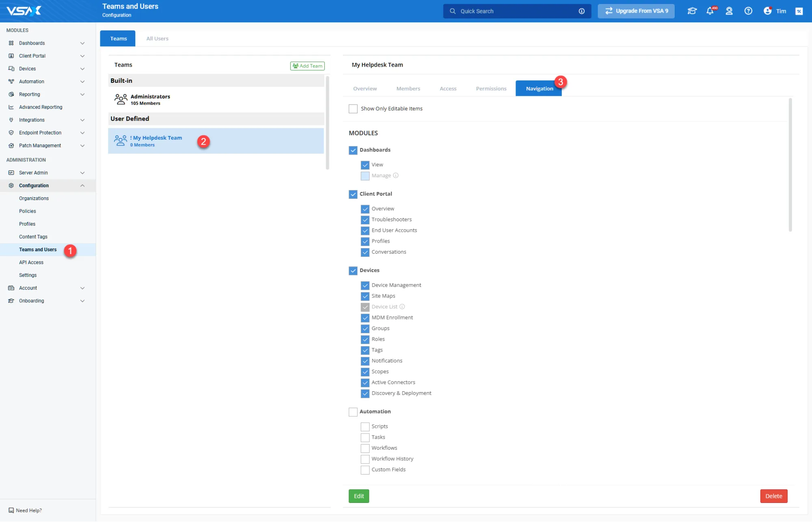Open the All Users tab
Viewport: 812px width, 522px height.
157,39
